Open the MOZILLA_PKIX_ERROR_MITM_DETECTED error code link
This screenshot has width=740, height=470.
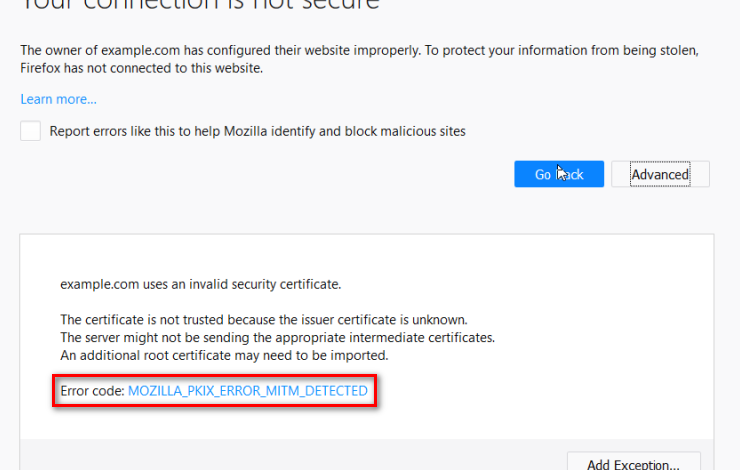pyautogui.click(x=247, y=391)
